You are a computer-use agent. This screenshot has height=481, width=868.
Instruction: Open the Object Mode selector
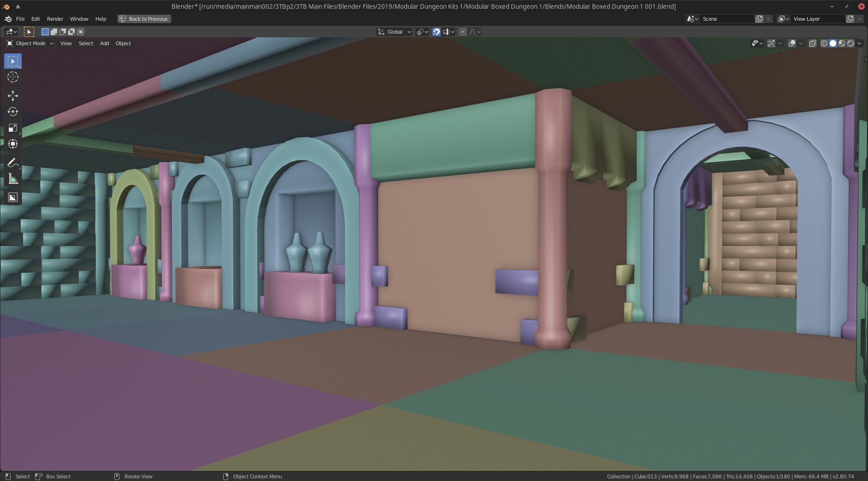click(29, 43)
